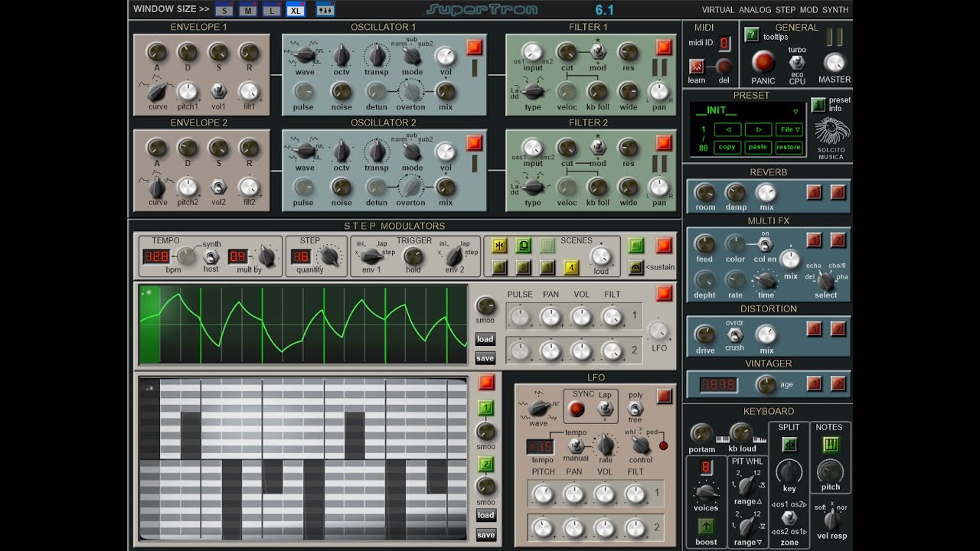Open the preset File menu
This screenshot has height=551, width=980.
click(x=789, y=129)
